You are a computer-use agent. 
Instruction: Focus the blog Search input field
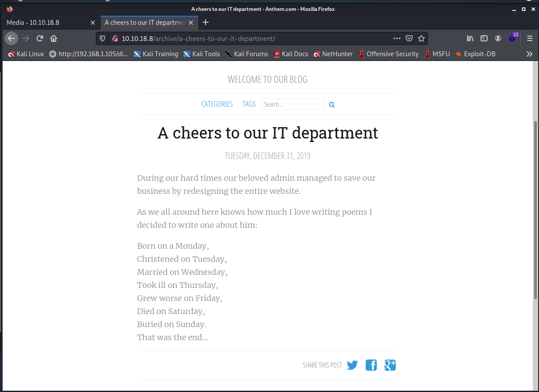(292, 104)
